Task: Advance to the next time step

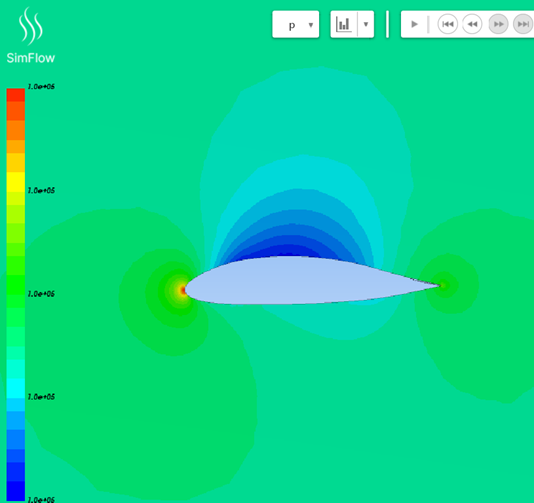Action: click(x=499, y=24)
